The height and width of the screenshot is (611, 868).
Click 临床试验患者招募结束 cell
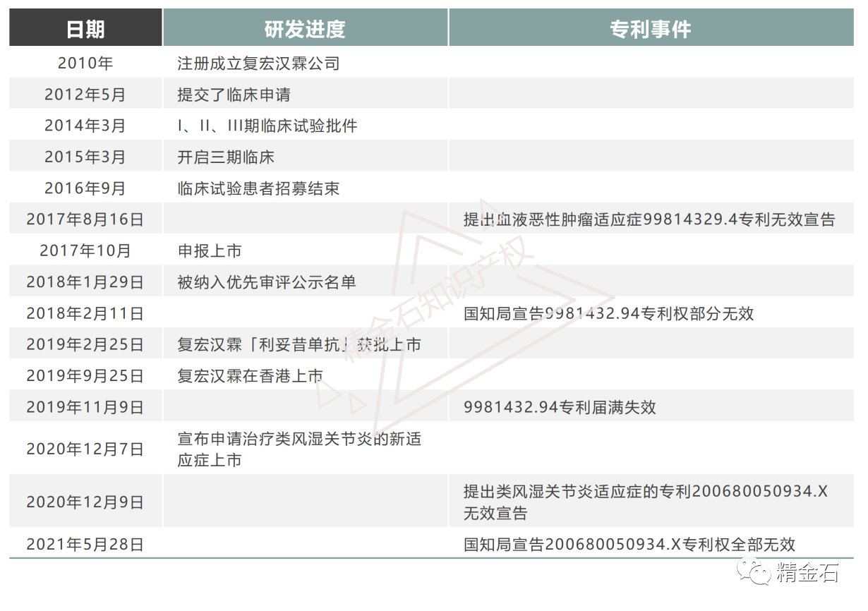tap(305, 188)
